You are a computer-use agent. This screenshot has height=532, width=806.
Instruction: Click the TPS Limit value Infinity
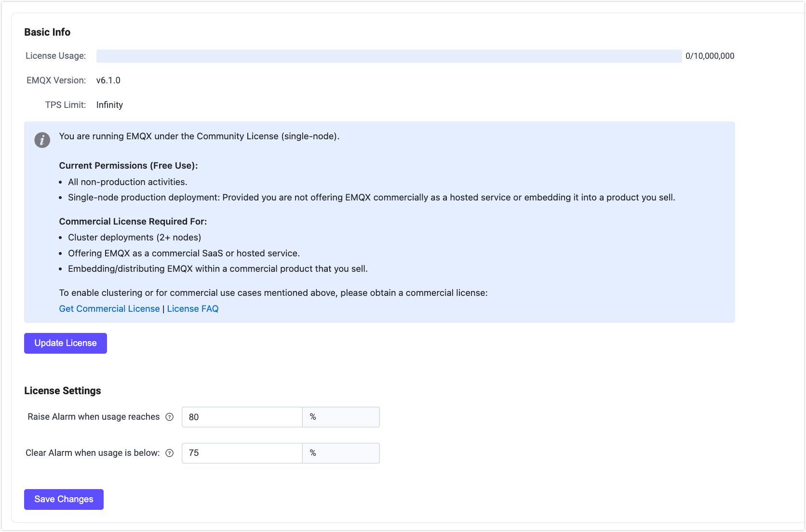(x=109, y=105)
